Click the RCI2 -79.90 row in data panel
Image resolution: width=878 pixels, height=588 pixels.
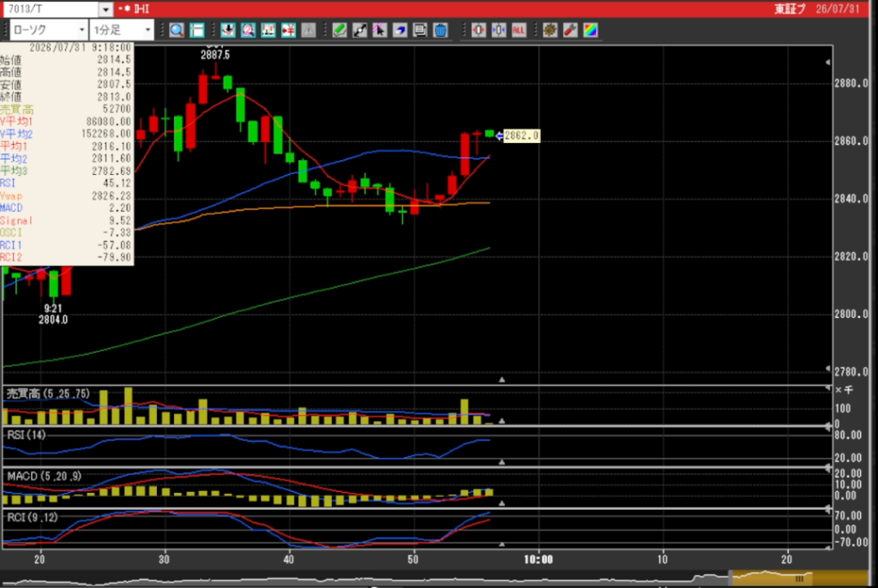click(x=66, y=258)
